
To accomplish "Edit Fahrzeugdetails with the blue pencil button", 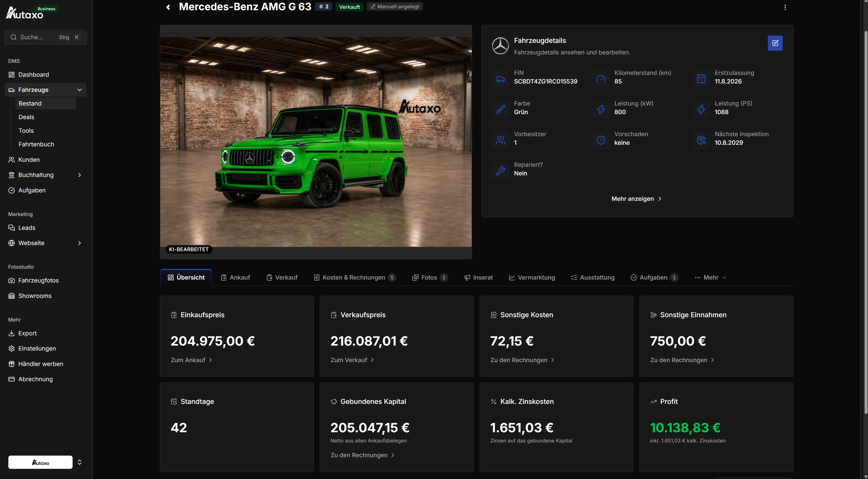I will pos(775,43).
